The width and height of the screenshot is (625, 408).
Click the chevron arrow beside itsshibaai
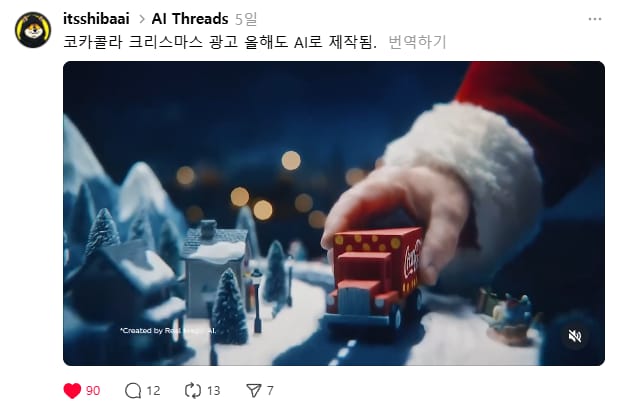coord(142,19)
